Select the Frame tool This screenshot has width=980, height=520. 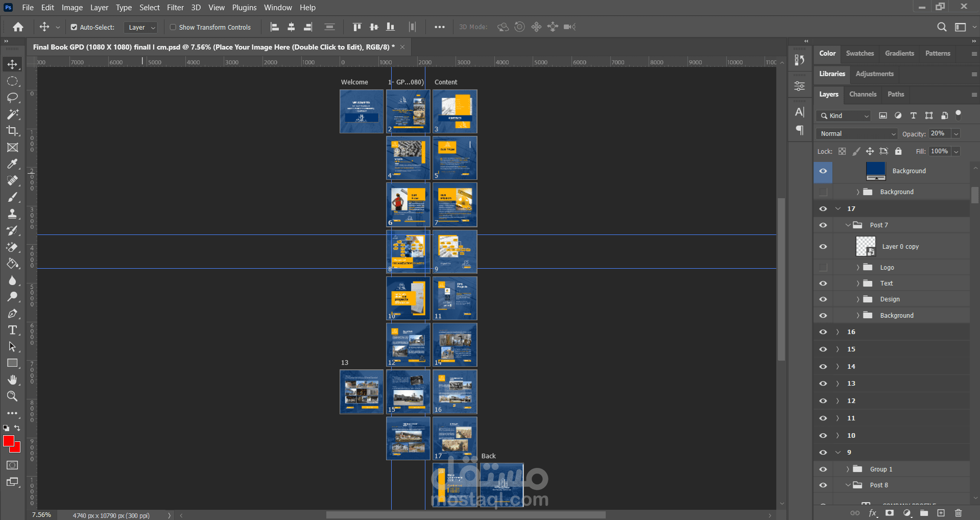pyautogui.click(x=12, y=148)
